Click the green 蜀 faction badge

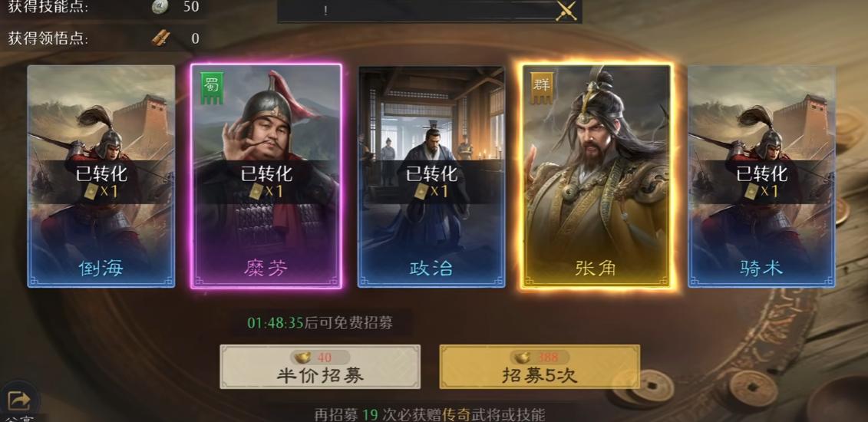(x=212, y=88)
